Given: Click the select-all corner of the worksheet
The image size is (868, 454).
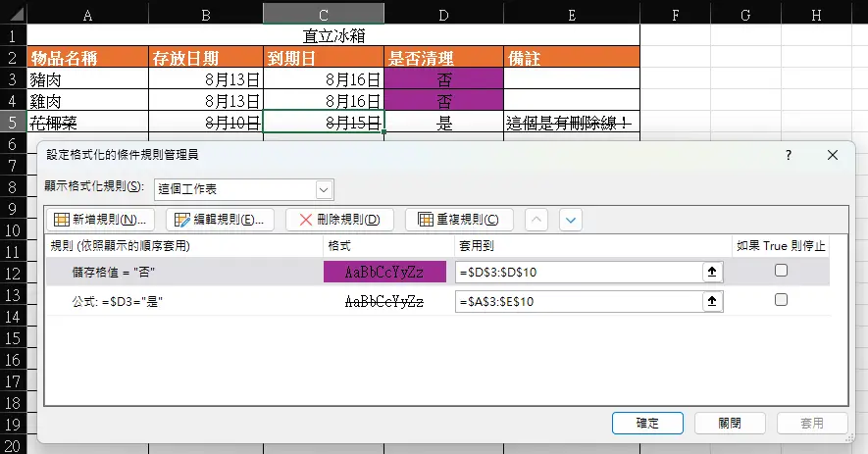Looking at the screenshot, I should pos(14,14).
